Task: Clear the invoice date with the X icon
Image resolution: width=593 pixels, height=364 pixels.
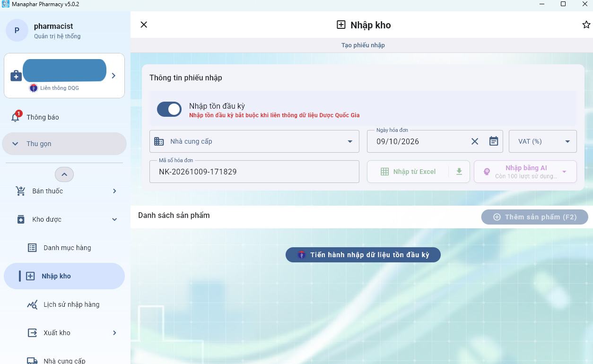Action: (x=475, y=141)
